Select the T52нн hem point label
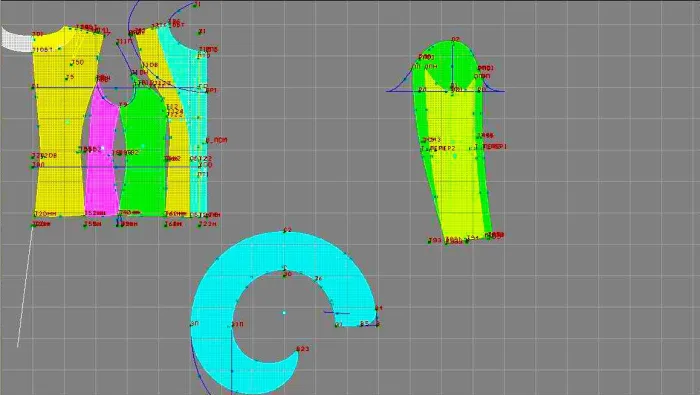The width and height of the screenshot is (700, 395). click(x=95, y=213)
